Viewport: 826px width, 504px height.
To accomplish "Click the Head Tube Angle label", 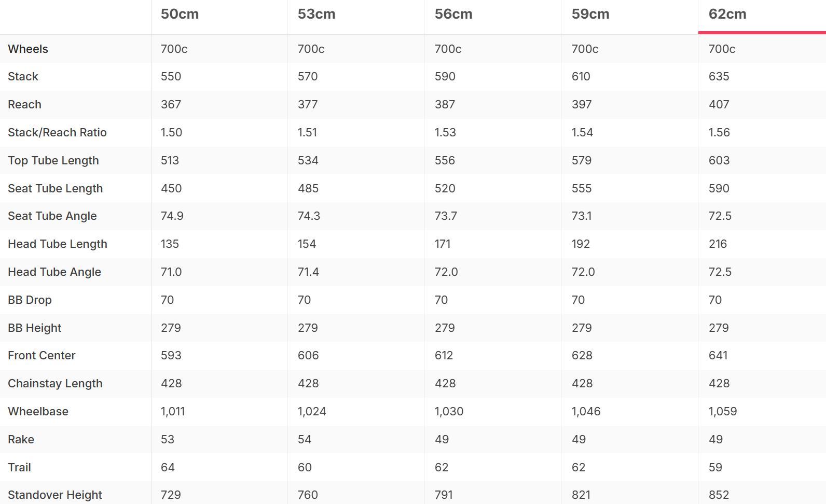I will pyautogui.click(x=54, y=272).
